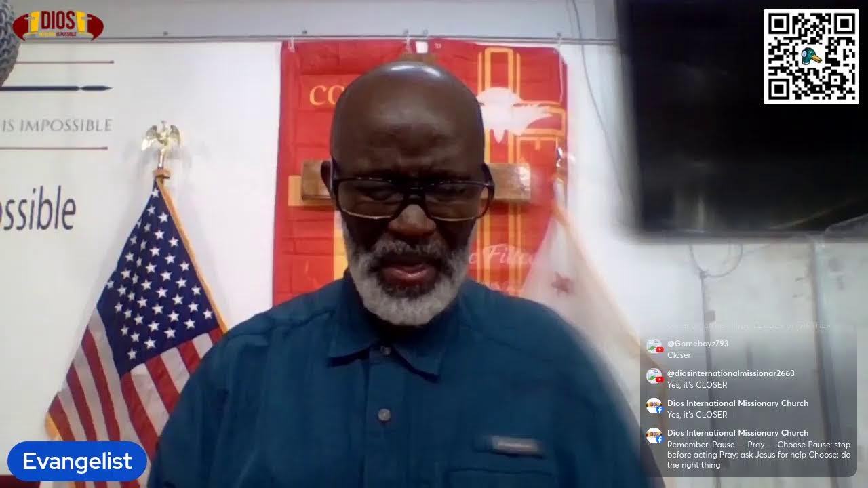This screenshot has width=868, height=488.
Task: Click the blue Evangelist name label
Action: point(77,462)
